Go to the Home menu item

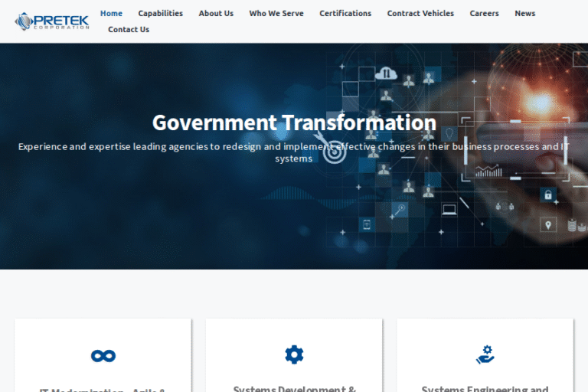(x=111, y=13)
